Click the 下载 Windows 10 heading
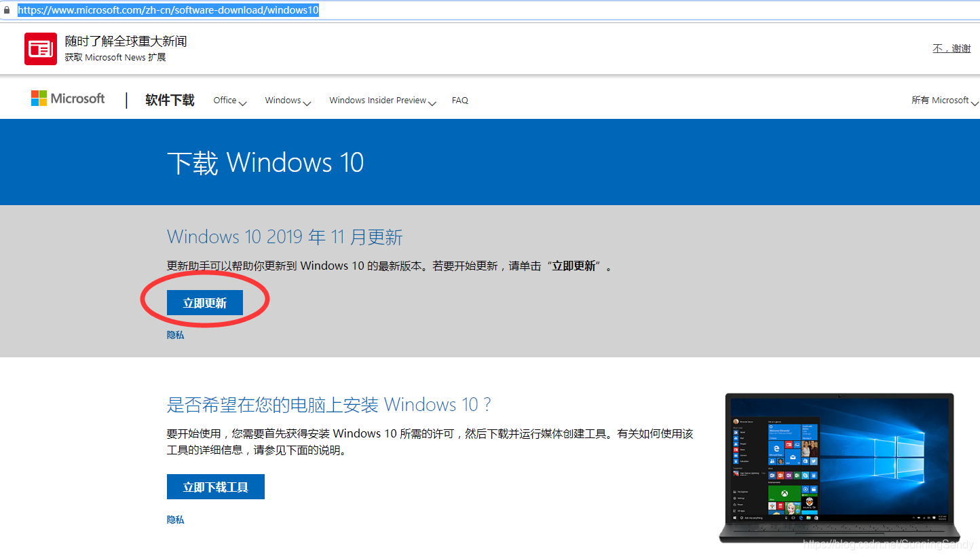980x557 pixels. [265, 163]
